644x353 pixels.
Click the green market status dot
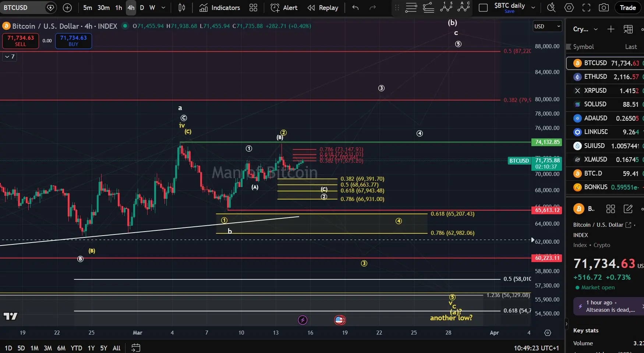(x=125, y=26)
